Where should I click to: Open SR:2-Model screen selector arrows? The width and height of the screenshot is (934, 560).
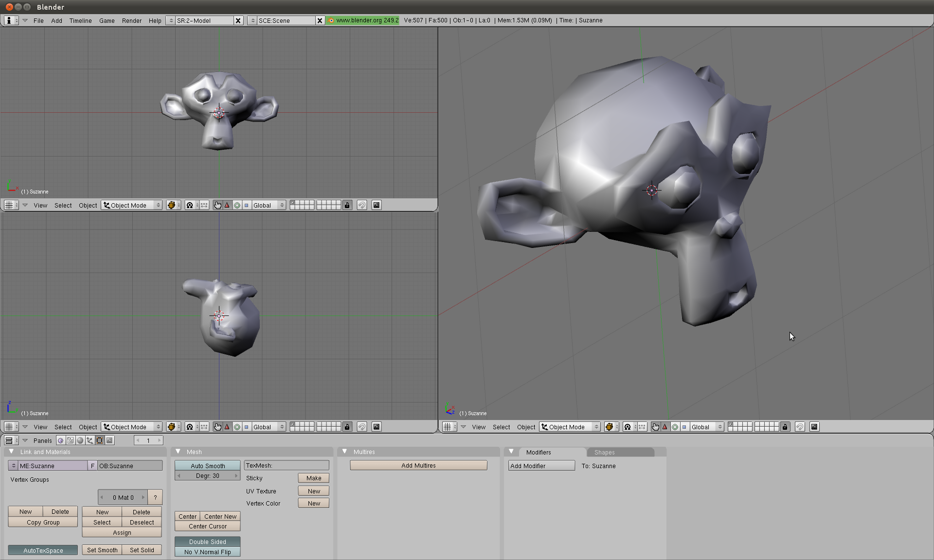pyautogui.click(x=171, y=20)
